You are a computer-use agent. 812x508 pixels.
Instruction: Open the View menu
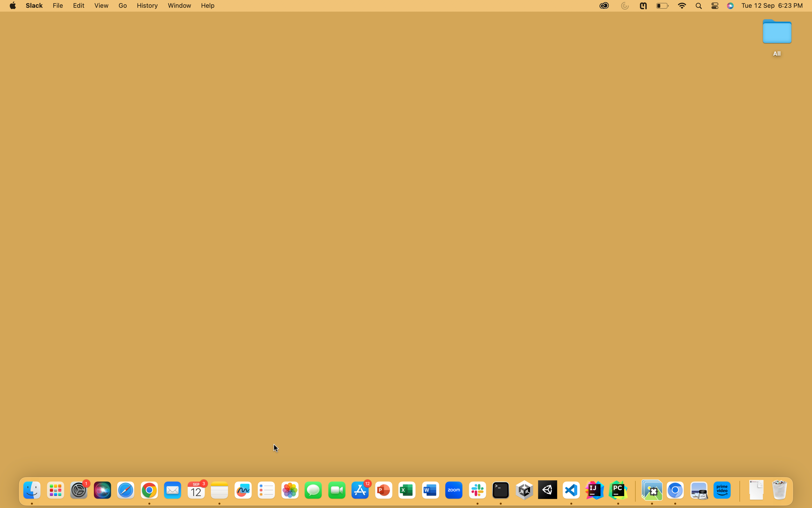point(101,6)
